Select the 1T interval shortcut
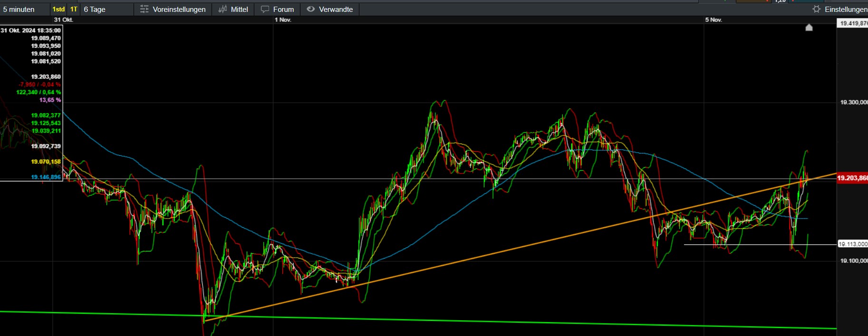 coord(74,10)
